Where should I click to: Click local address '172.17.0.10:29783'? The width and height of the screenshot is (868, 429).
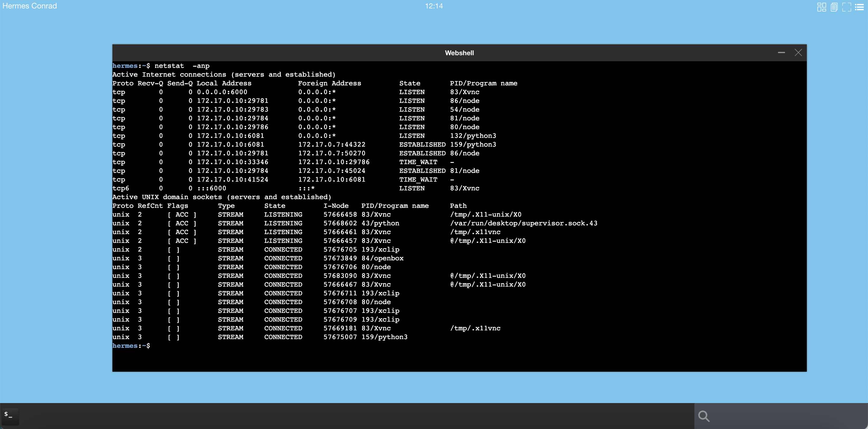[x=232, y=110]
